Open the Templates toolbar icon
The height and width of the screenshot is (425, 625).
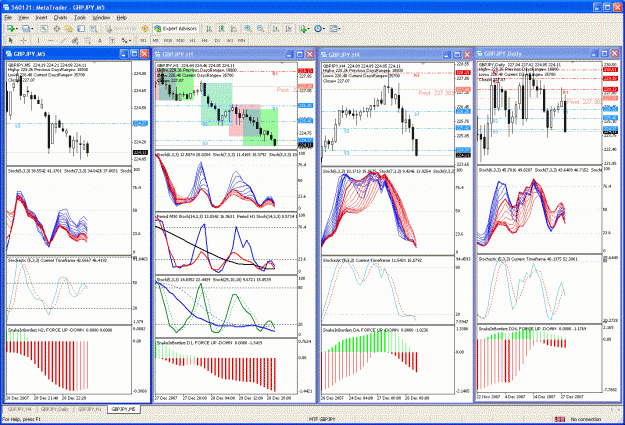pos(333,28)
